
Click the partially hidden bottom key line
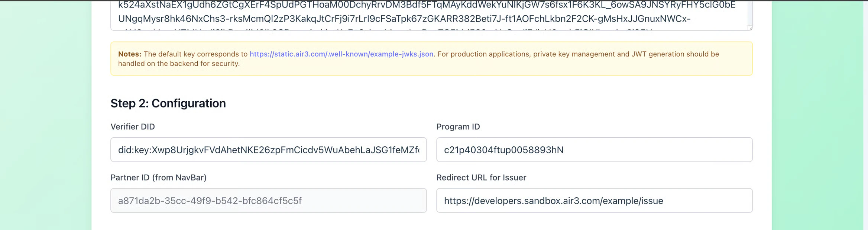[x=386, y=29]
